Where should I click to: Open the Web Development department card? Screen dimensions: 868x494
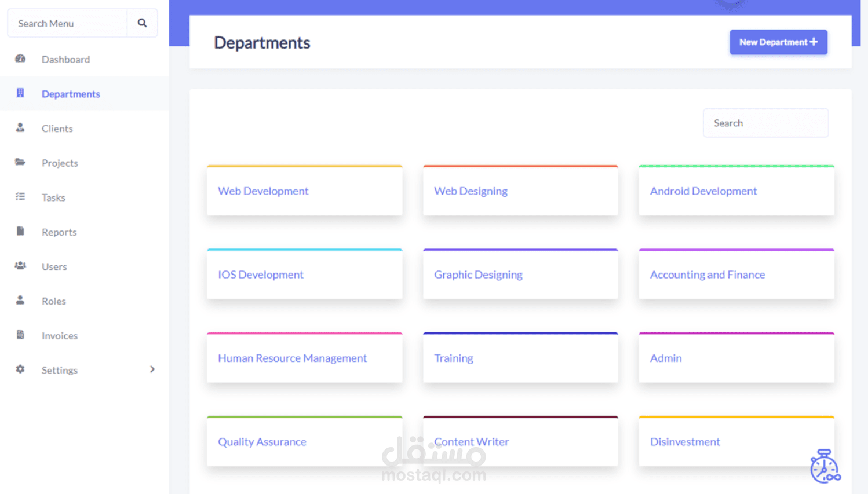304,191
